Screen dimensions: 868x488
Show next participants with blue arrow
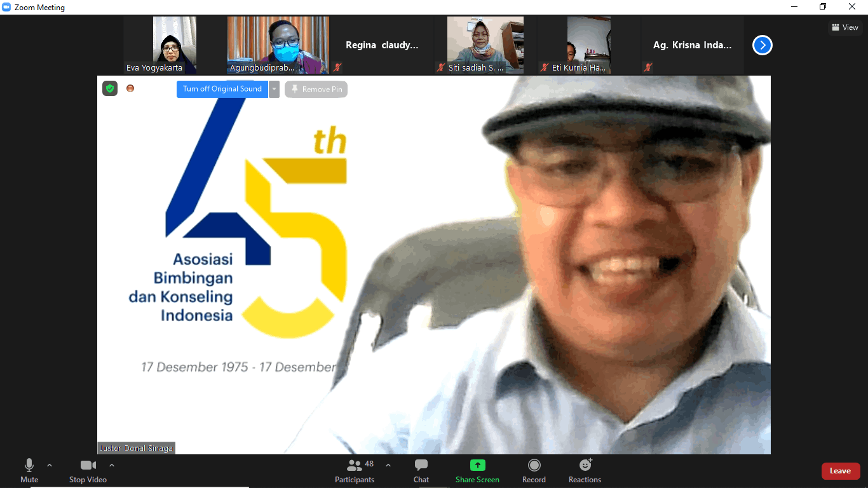[x=762, y=45]
